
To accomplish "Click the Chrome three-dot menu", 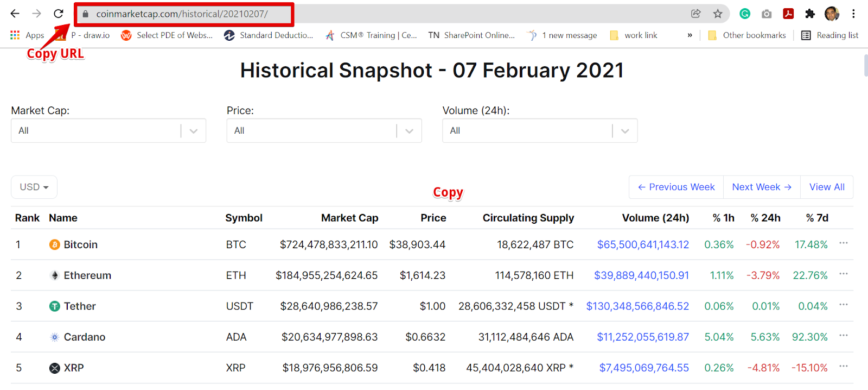I will pos(853,14).
